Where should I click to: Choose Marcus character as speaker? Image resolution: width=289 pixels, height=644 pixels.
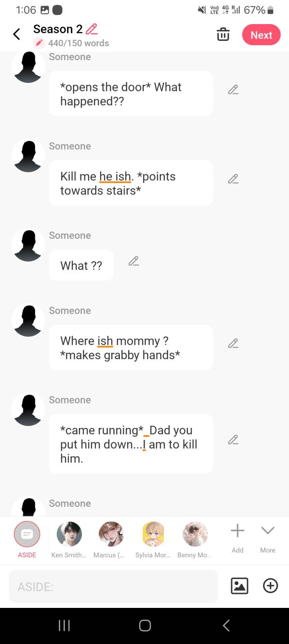(x=110, y=540)
